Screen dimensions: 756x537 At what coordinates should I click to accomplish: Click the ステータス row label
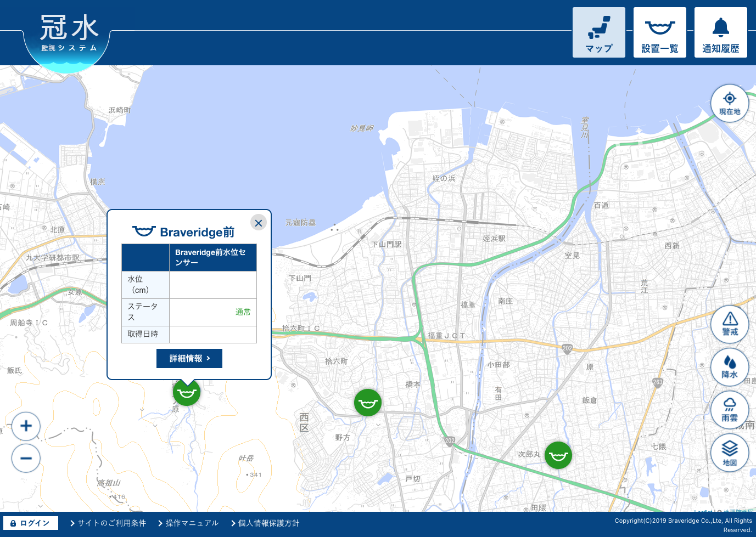[x=145, y=312]
